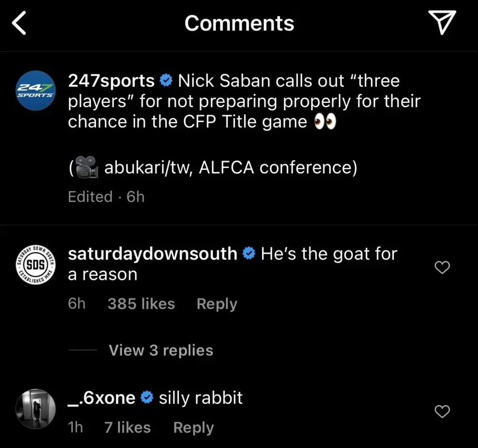Tap the 247sports verified badge
This screenshot has height=448, width=478.
166,81
